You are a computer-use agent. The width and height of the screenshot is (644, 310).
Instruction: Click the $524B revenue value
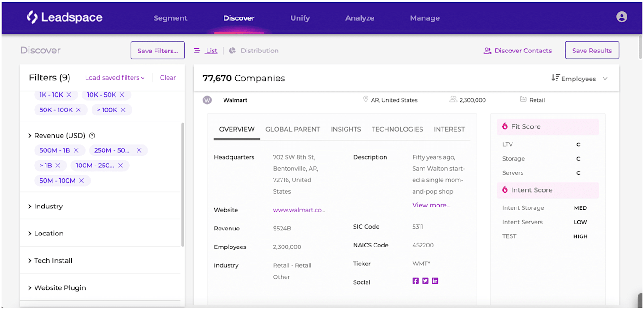point(282,229)
